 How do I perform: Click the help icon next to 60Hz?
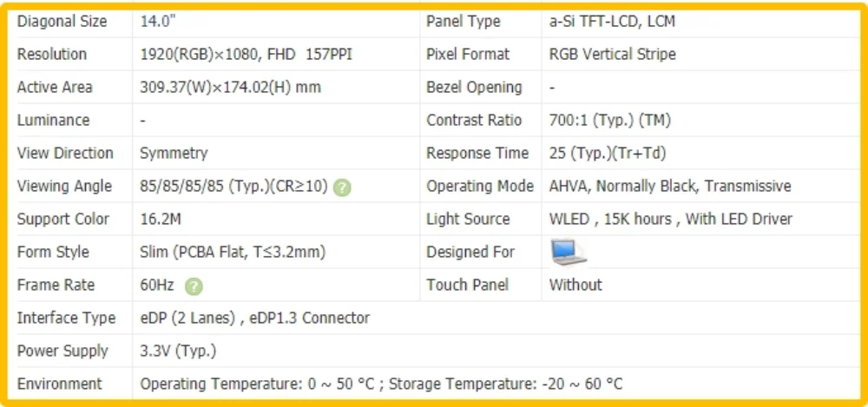pyautogui.click(x=194, y=286)
